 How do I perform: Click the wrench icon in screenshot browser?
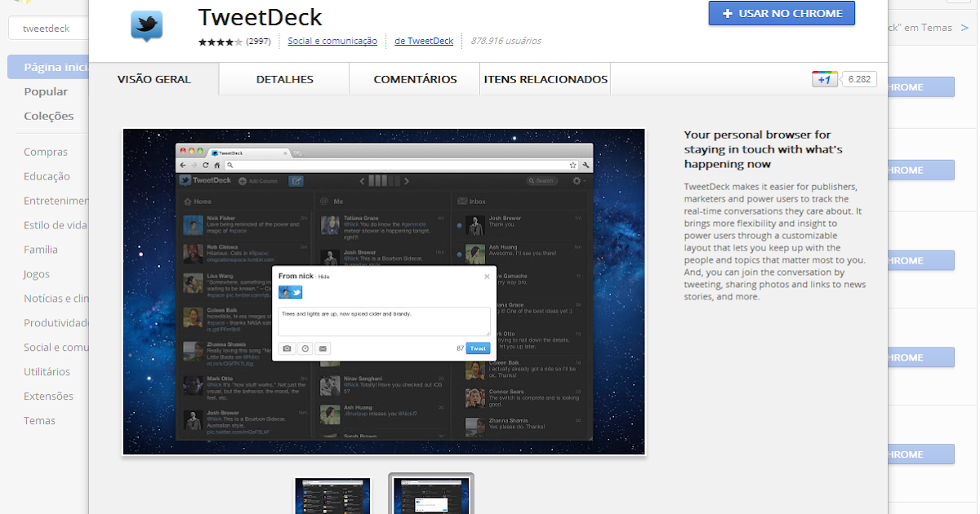(586, 165)
